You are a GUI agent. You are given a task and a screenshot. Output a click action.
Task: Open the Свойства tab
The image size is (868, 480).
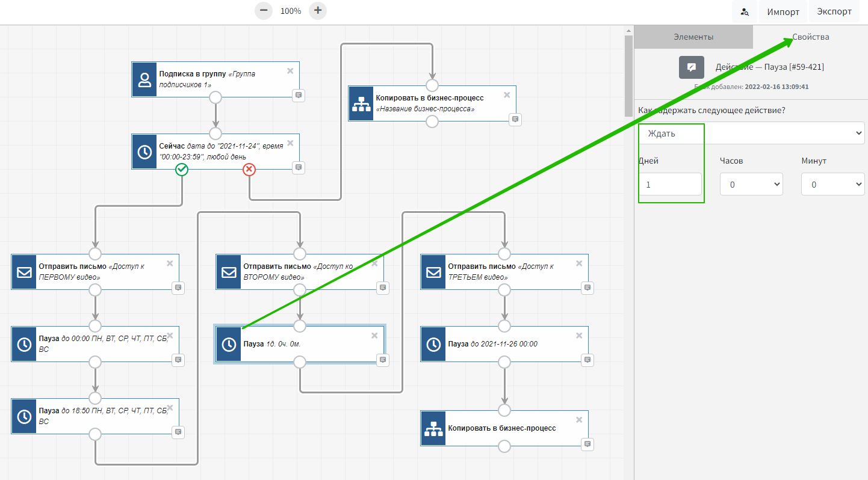[810, 37]
